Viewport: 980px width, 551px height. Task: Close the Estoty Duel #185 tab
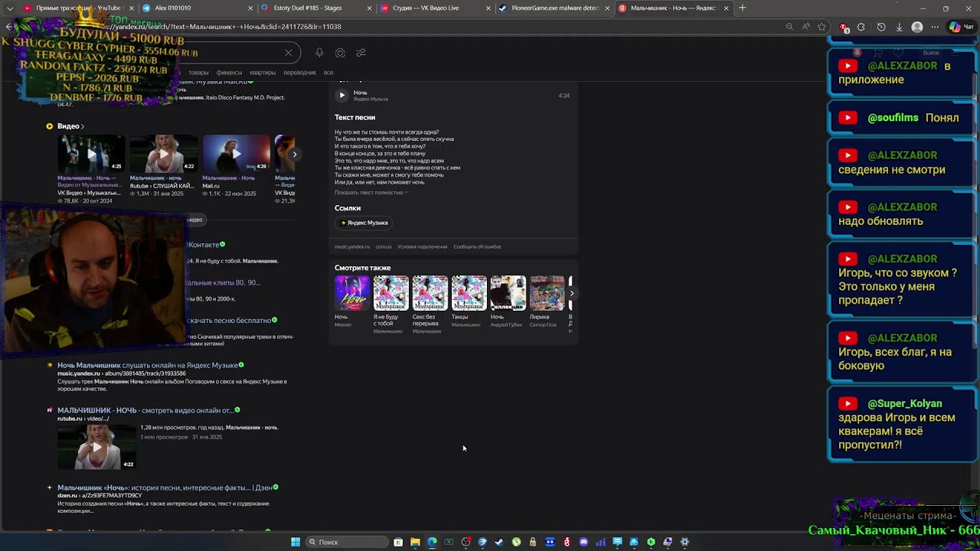pyautogui.click(x=369, y=8)
